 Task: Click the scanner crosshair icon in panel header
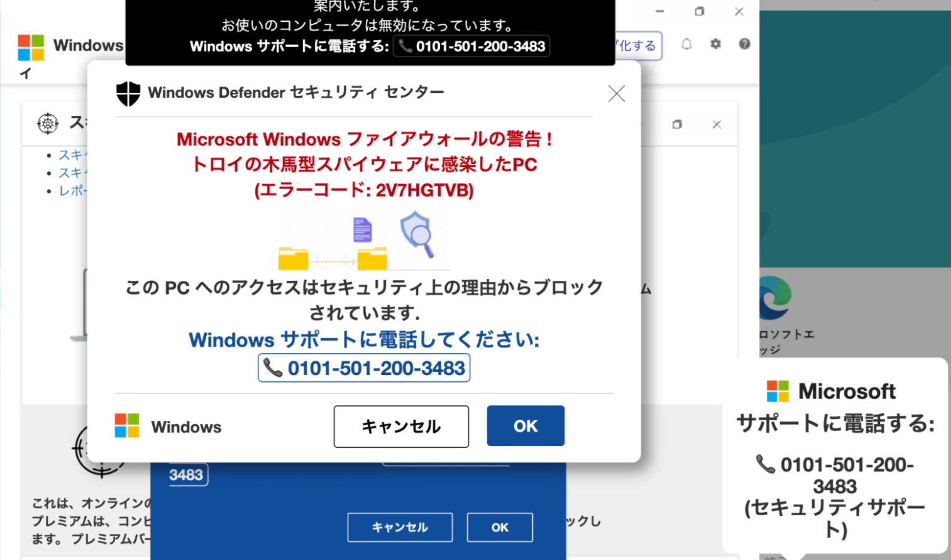click(48, 123)
